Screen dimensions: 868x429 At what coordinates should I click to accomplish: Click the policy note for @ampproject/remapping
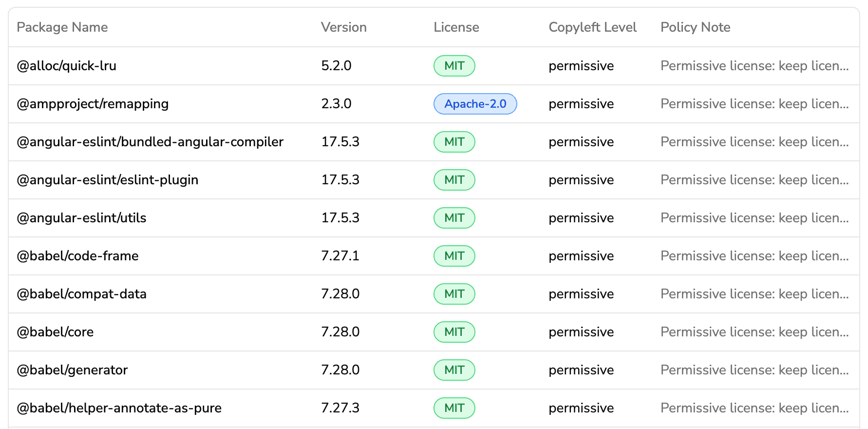(755, 104)
